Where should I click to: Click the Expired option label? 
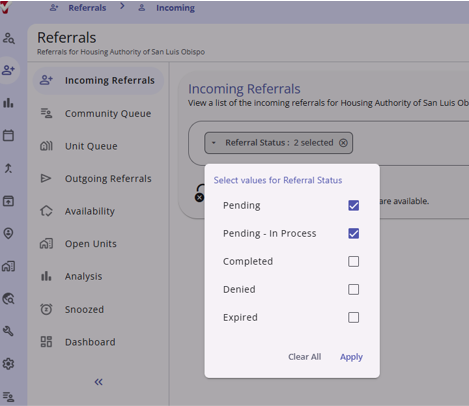tap(240, 317)
